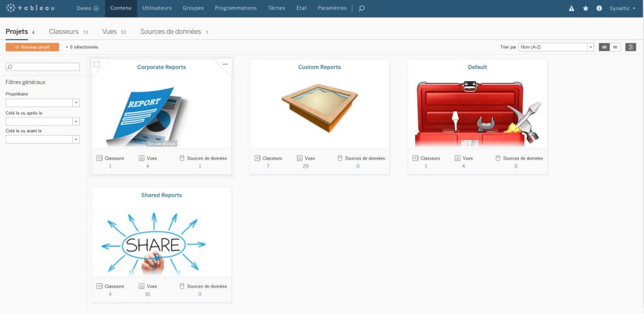Click the 4 workbooks count in Shared Reports

point(109,294)
